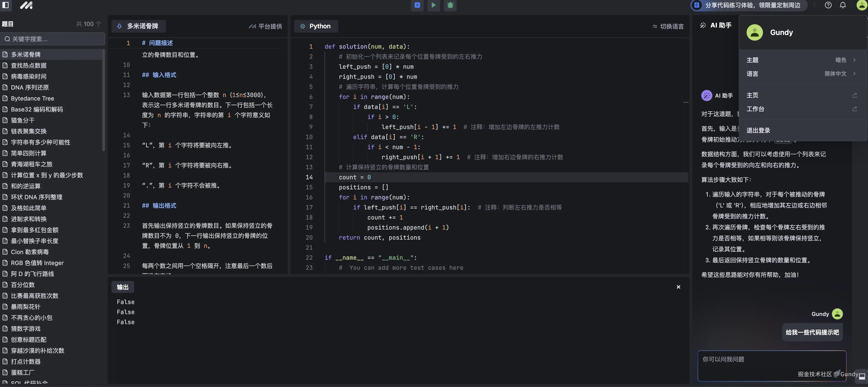Open the help question mark icon
Image resolution: width=868 pixels, height=387 pixels.
click(828, 5)
